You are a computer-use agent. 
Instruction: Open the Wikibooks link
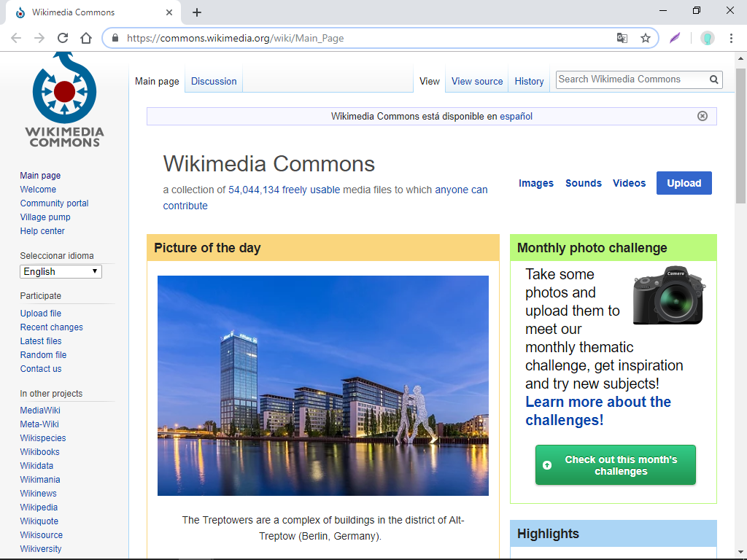39,451
